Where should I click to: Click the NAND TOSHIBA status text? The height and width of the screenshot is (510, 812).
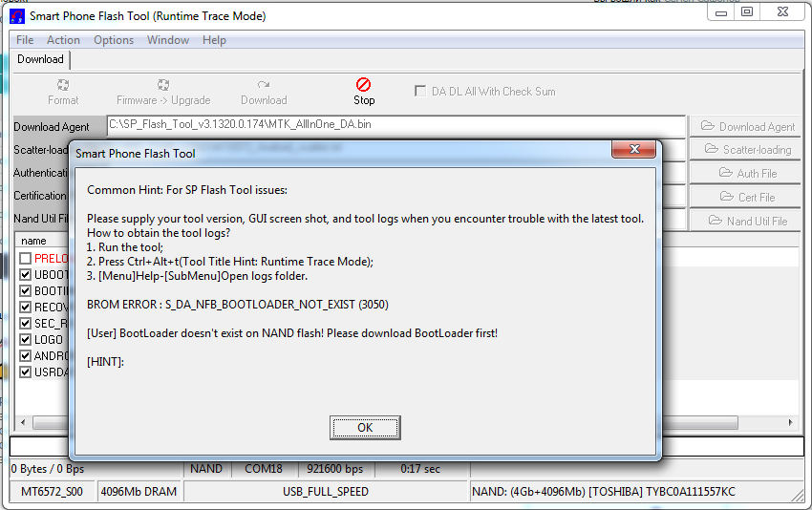point(604,491)
